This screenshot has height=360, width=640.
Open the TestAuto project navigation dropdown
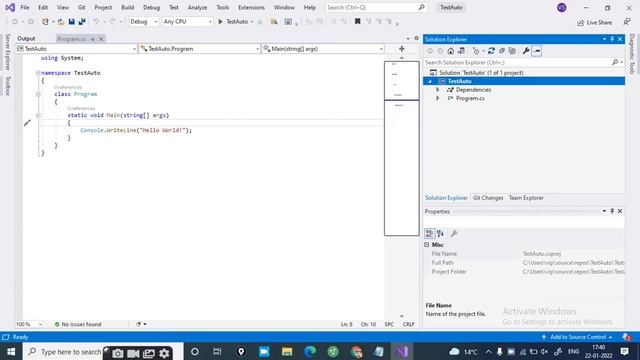pyautogui.click(x=76, y=49)
